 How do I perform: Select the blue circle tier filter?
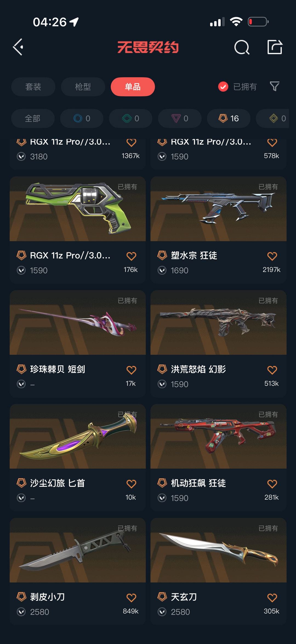click(82, 119)
